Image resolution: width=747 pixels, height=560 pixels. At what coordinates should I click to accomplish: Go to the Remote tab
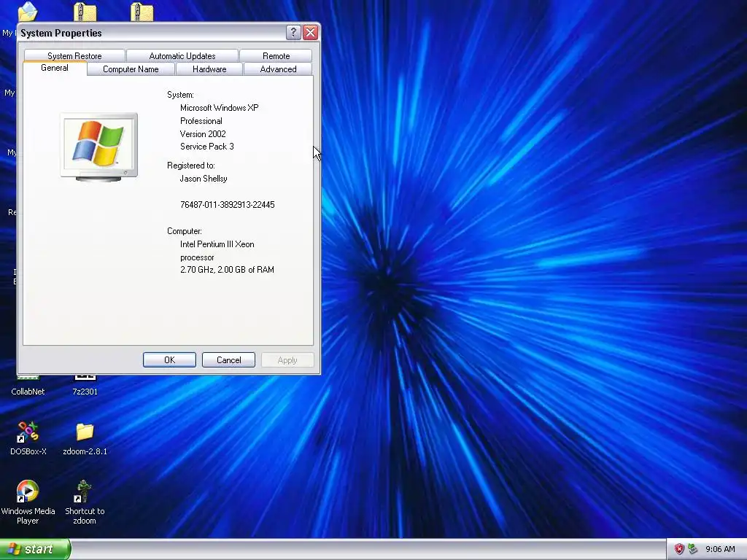[276, 55]
